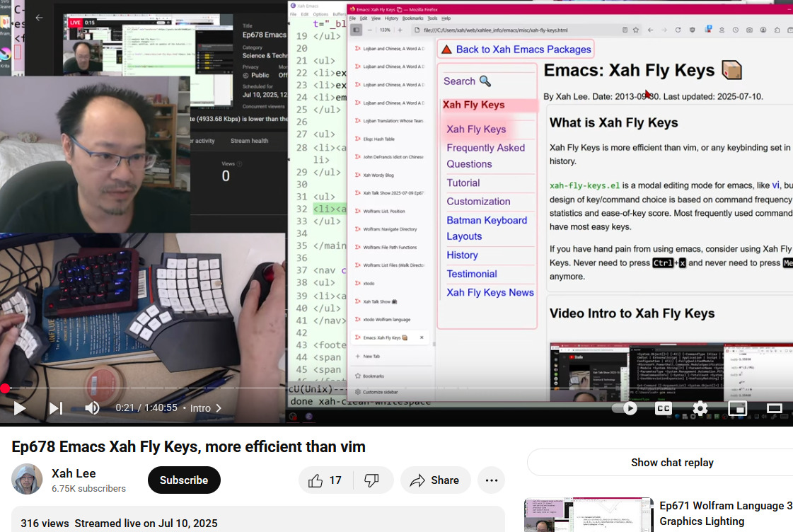Viewport: 793px width, 532px height.
Task: Open the player settings gear
Action: (x=700, y=408)
